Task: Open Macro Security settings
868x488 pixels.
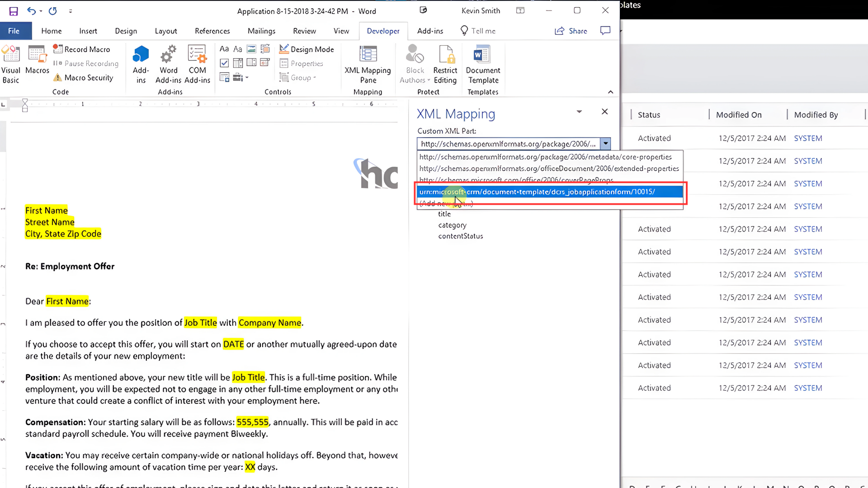Action: (83, 78)
